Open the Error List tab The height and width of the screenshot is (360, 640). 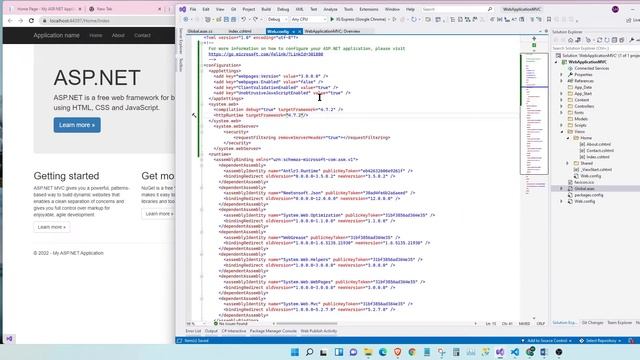click(x=193, y=331)
